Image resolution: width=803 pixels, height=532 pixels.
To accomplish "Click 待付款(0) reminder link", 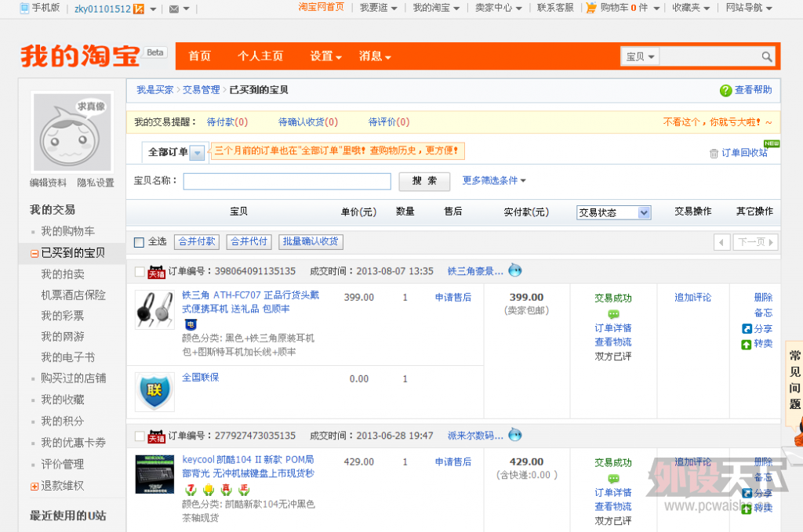I will [x=227, y=122].
